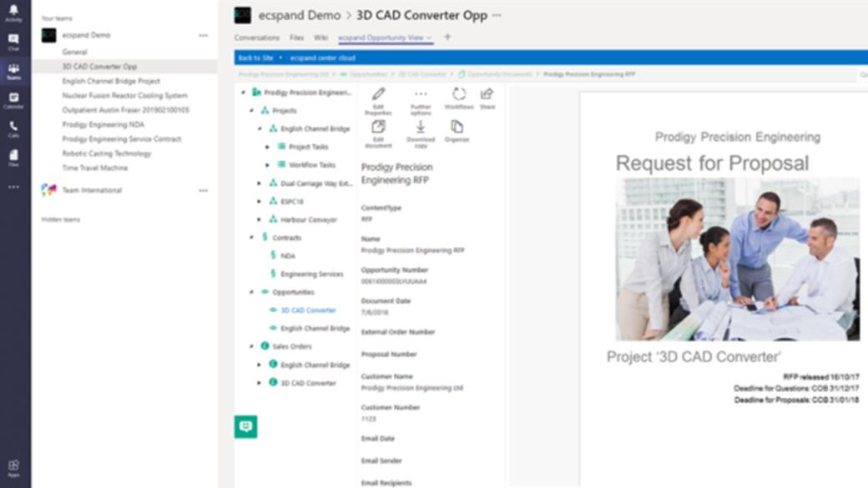Select Engineering Services contract in tree
The image size is (868, 488).
tap(311, 274)
